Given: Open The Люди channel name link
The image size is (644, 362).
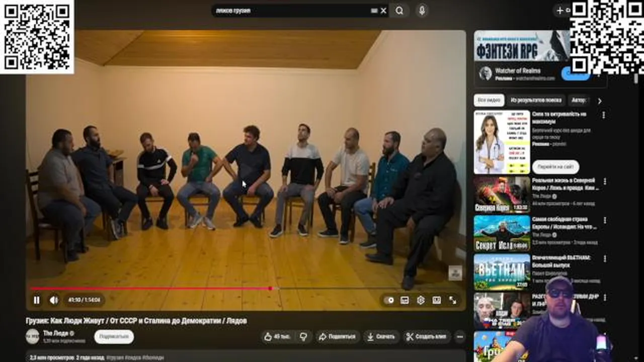Looking at the screenshot, I should 55,333.
